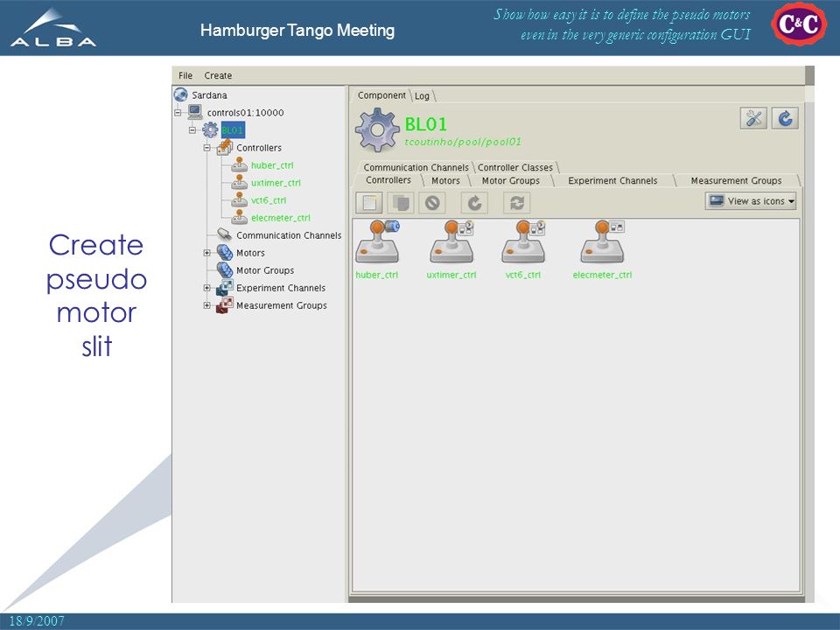Collapse the controls01:10000 tree node

click(178, 113)
